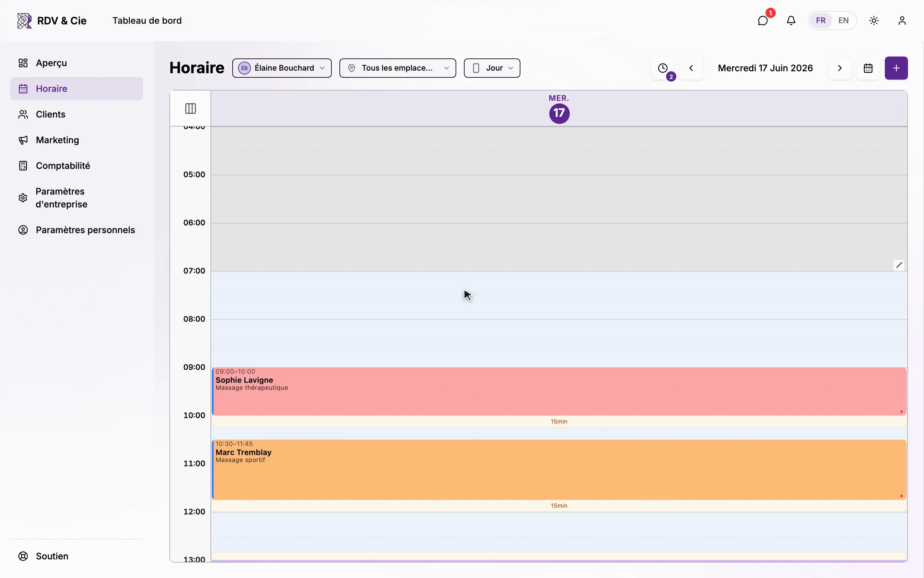Expand the Tous les emplacements dropdown

(x=398, y=68)
